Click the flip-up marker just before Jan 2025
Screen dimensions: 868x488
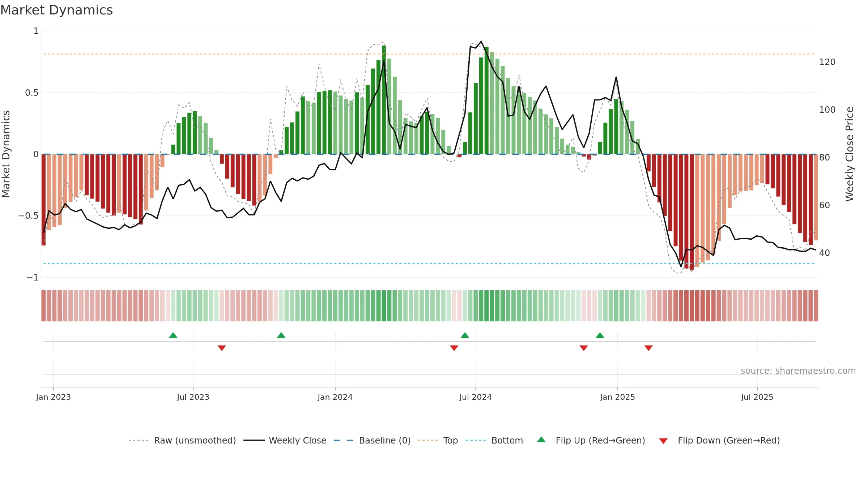[x=600, y=335]
